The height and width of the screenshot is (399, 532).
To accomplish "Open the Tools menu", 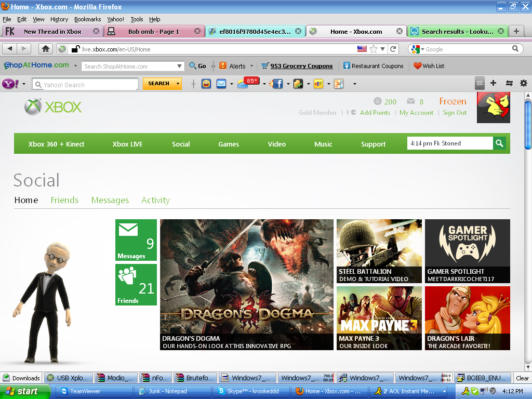I will click(x=137, y=19).
